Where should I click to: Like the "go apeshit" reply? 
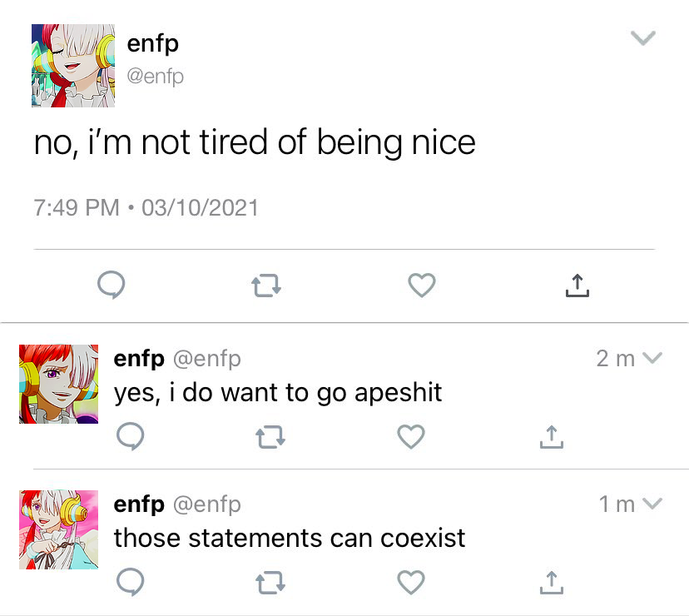(411, 436)
